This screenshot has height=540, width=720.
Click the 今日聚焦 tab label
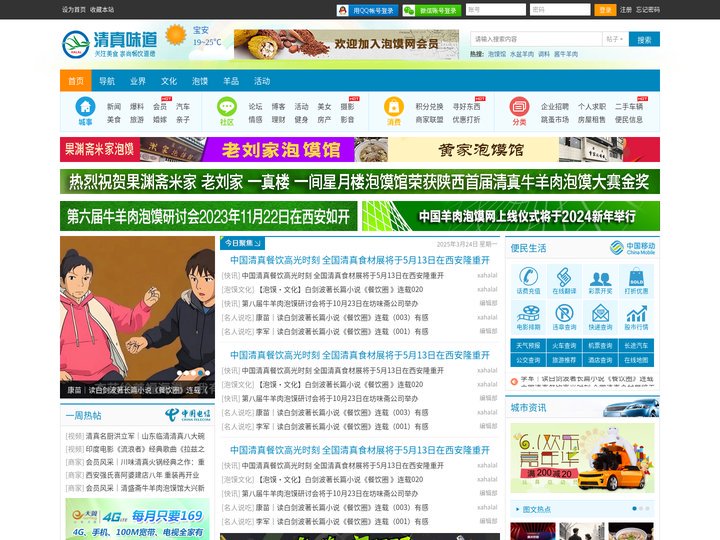(242, 243)
